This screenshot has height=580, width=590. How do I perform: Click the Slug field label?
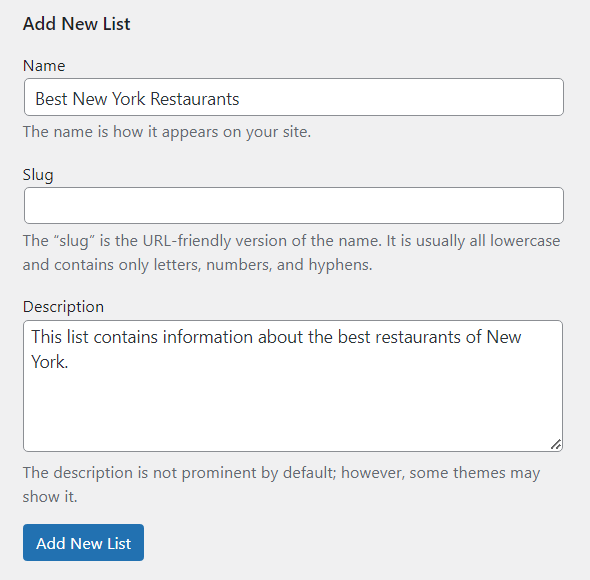[x=38, y=175]
